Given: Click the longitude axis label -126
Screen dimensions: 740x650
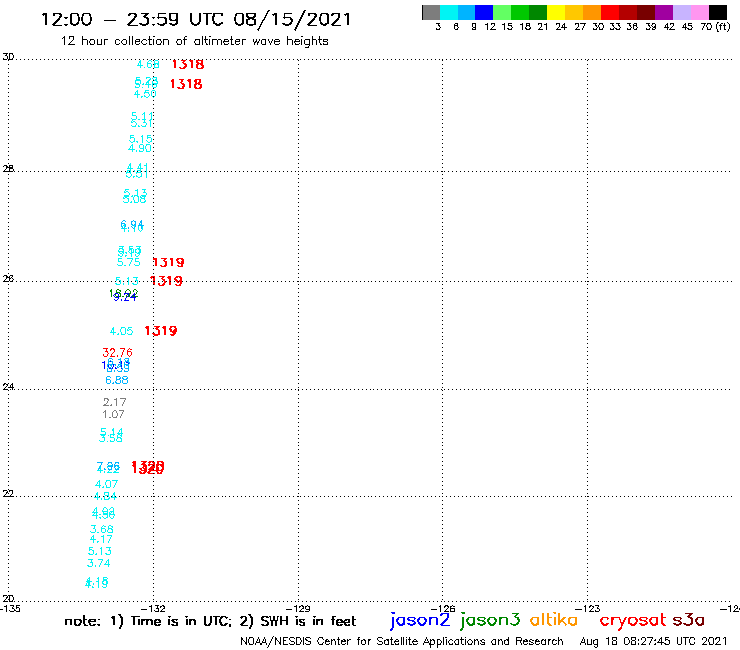Looking at the screenshot, I should [x=443, y=608].
